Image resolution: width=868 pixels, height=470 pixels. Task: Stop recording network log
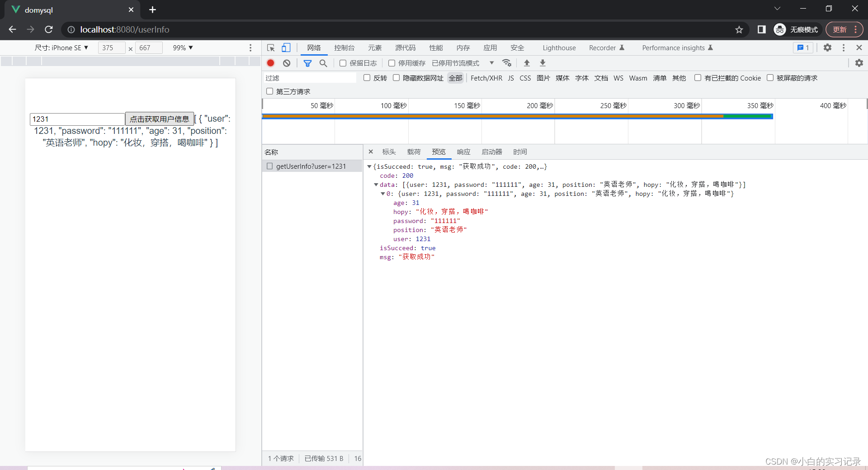[271, 63]
